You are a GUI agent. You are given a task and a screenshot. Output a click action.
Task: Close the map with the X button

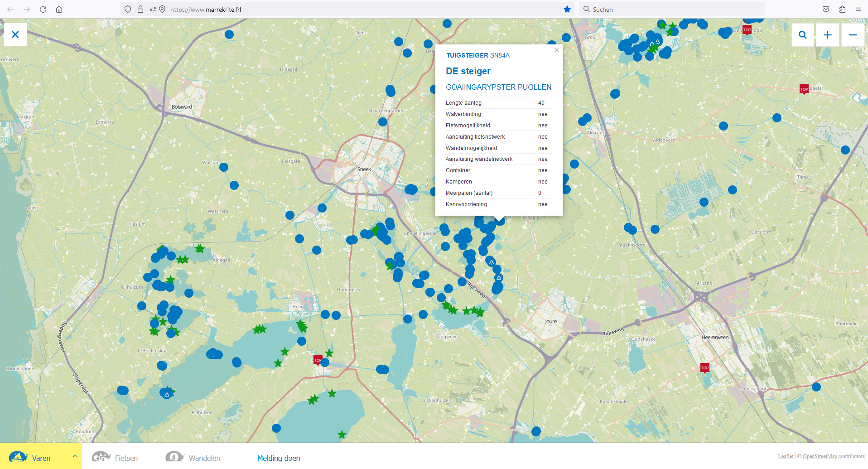click(x=15, y=34)
